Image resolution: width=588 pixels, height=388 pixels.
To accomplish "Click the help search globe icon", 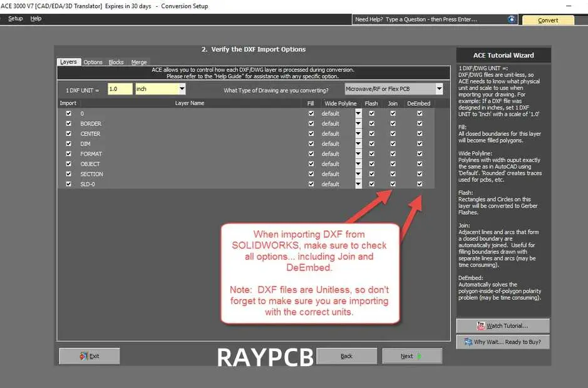I will pyautogui.click(x=512, y=19).
